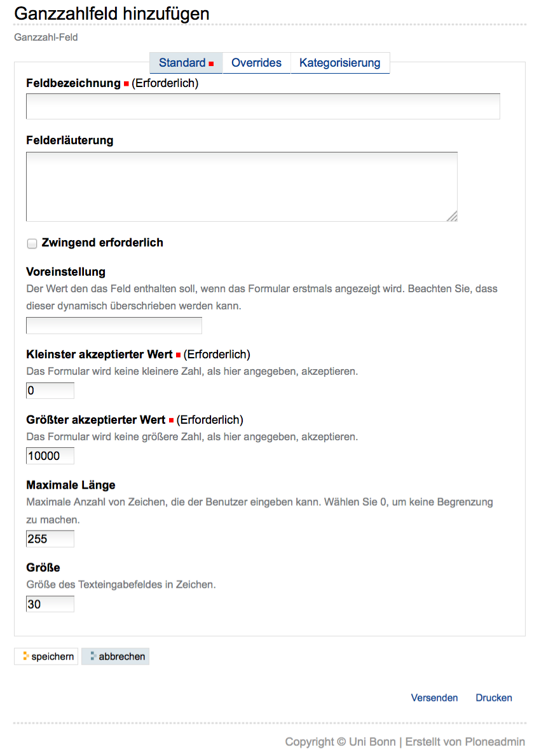Open the Kategorisierung tab
539x756 pixels.
(x=339, y=63)
